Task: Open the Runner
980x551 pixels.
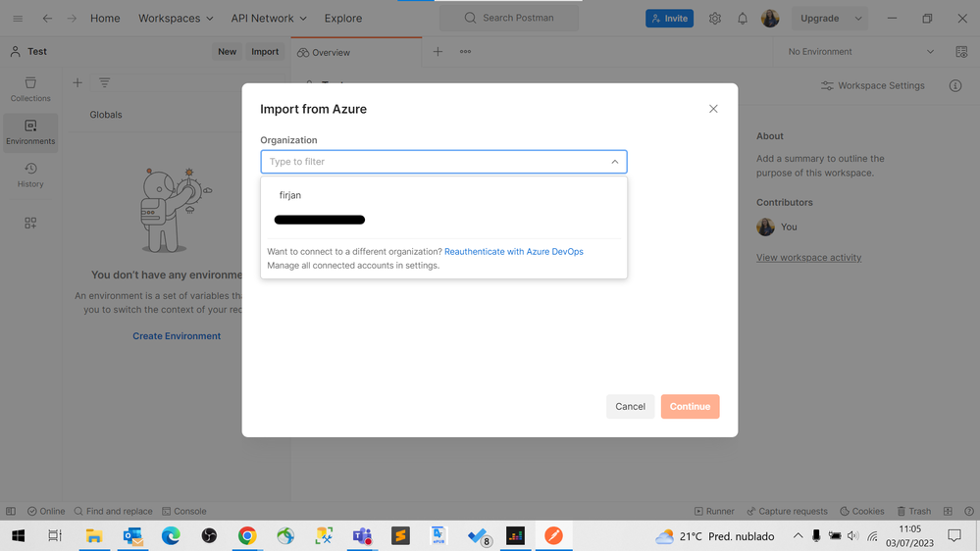Action: [x=714, y=511]
